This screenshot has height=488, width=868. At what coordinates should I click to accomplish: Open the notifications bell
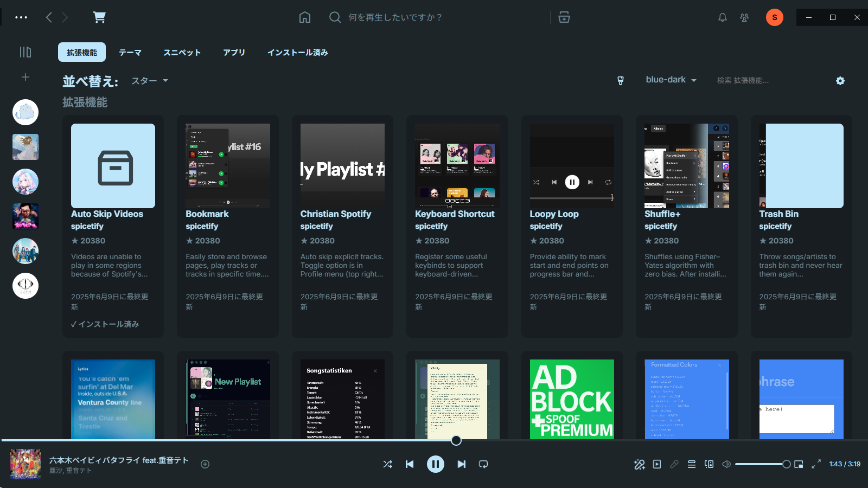723,17
